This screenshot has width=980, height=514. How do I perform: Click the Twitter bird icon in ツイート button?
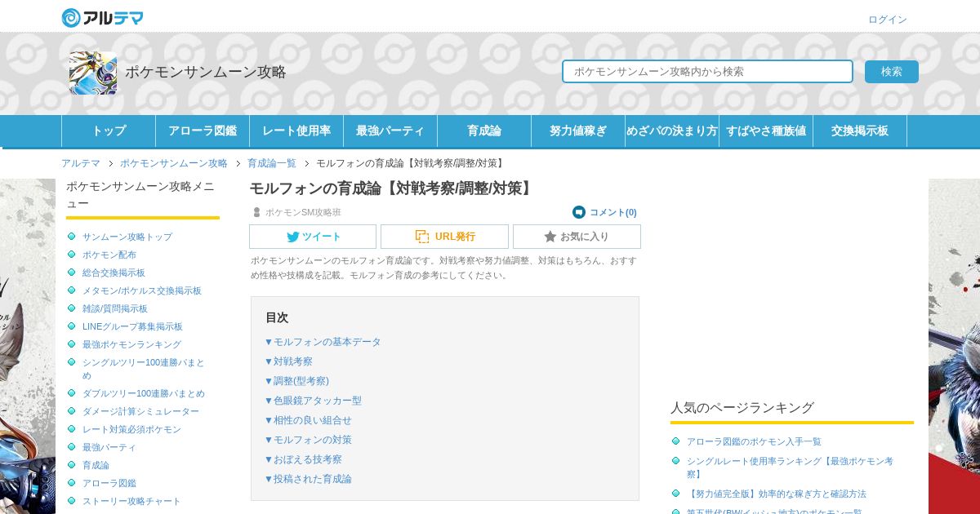292,237
